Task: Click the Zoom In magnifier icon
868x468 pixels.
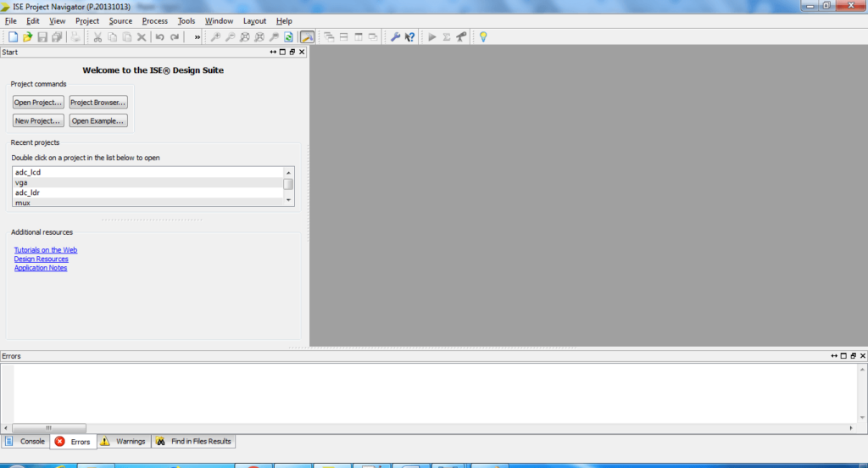Action: [x=215, y=37]
